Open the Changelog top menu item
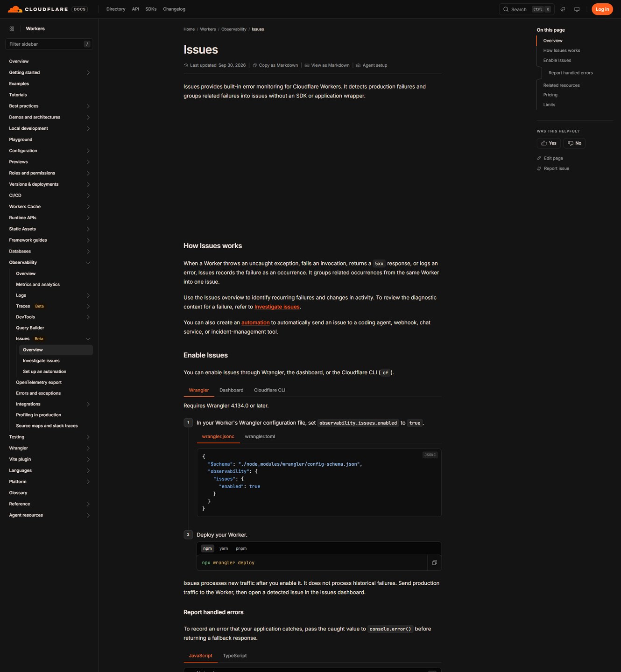This screenshot has height=672, width=621. [x=174, y=9]
